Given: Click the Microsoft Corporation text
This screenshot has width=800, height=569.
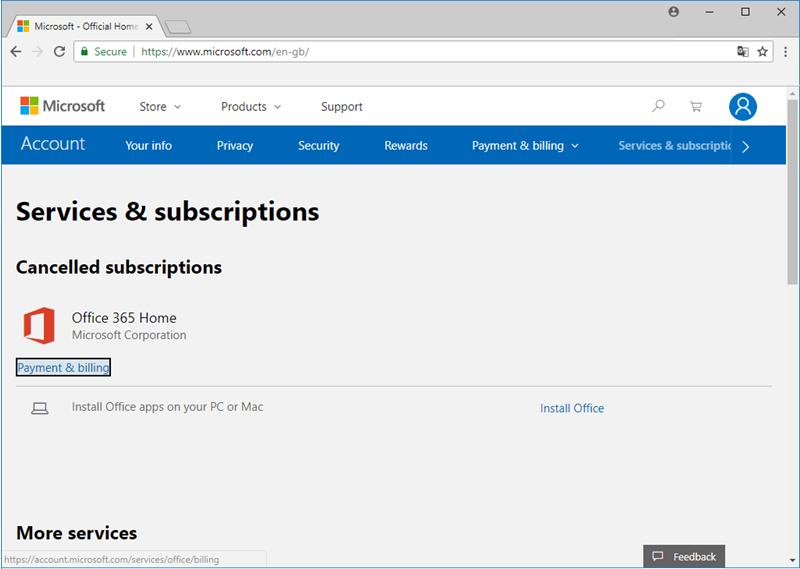Looking at the screenshot, I should coord(129,335).
